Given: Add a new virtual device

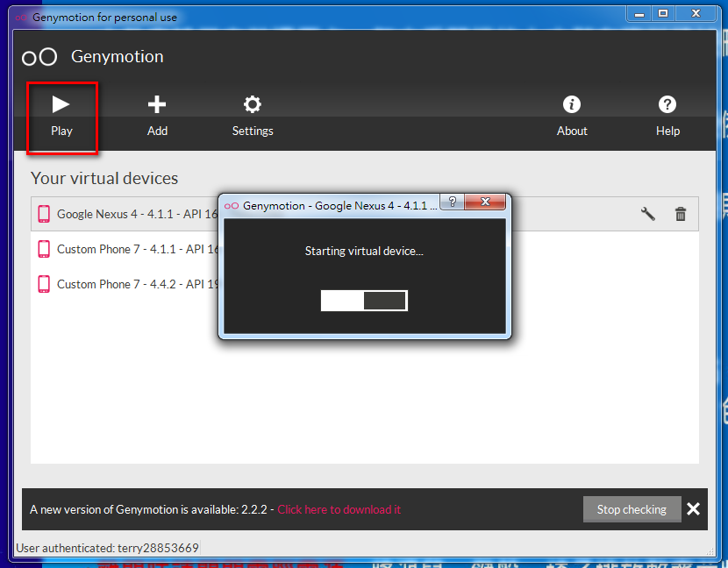Looking at the screenshot, I should click(x=157, y=117).
